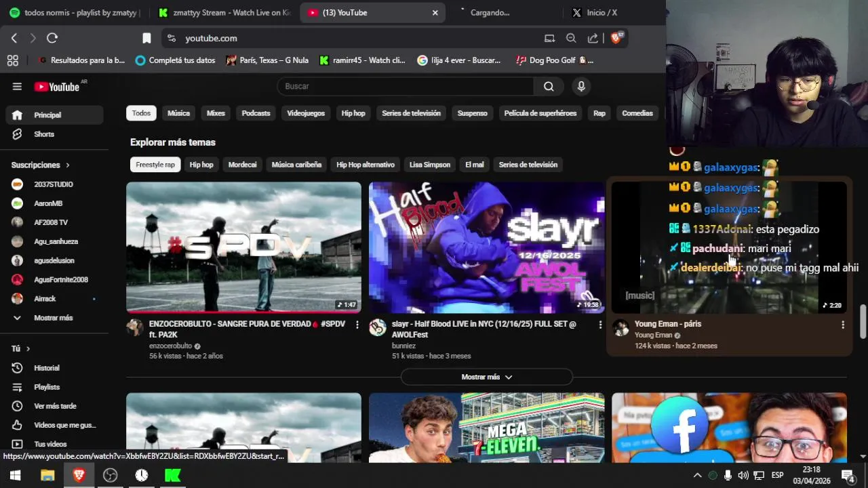The height and width of the screenshot is (488, 868).
Task: Click the YouTube logo
Action: 58,86
